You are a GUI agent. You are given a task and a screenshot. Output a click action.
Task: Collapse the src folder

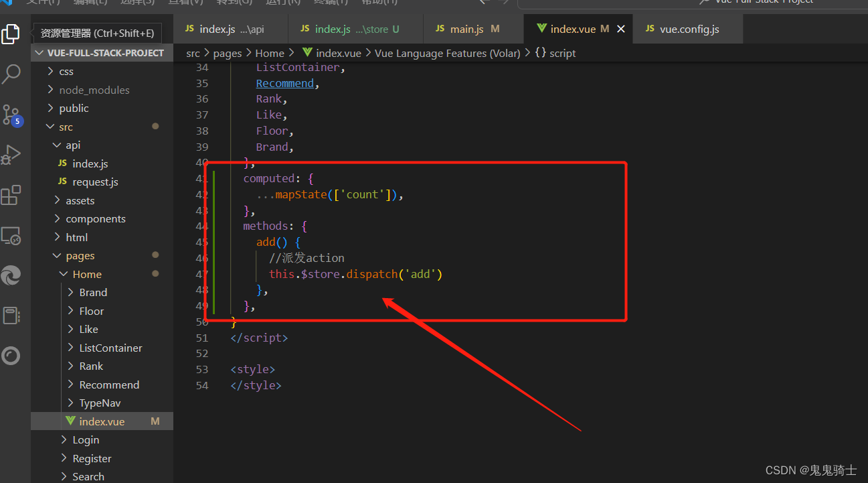pos(102,127)
